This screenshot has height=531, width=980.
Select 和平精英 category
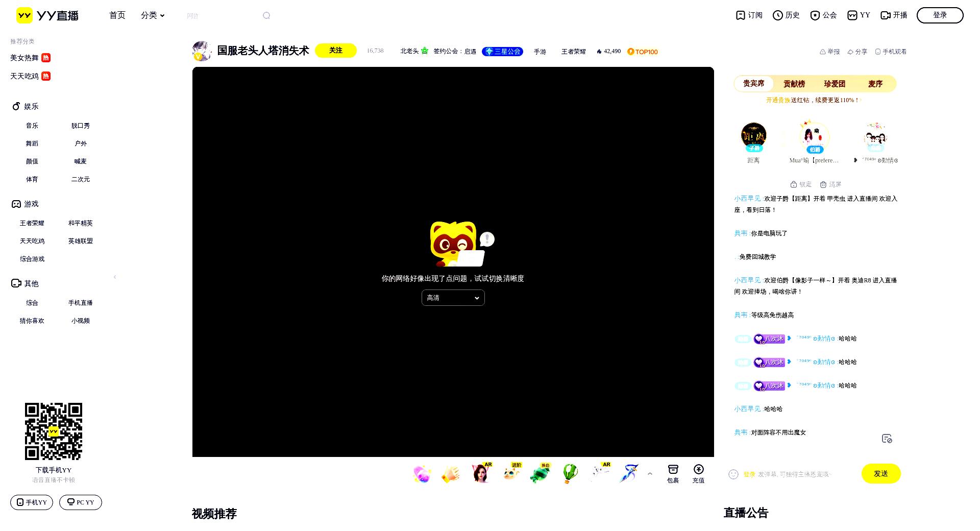pos(81,223)
